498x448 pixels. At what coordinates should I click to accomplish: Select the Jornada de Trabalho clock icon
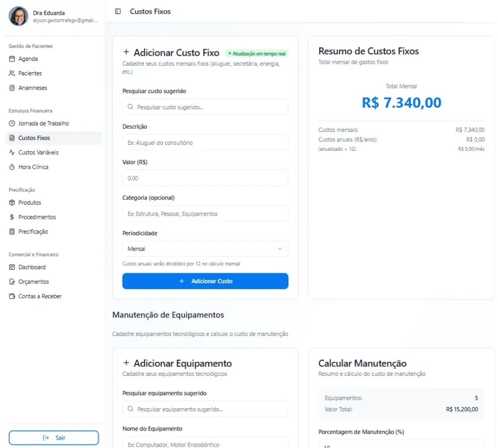12,123
